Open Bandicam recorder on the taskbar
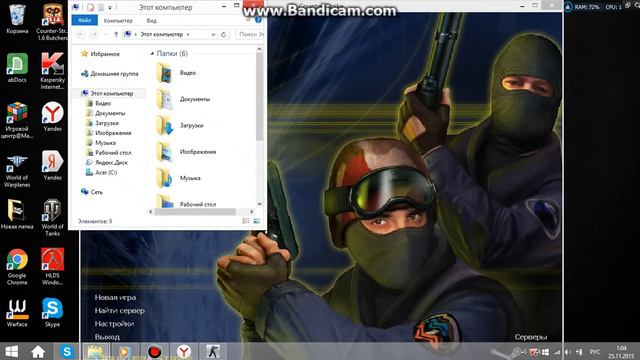The height and width of the screenshot is (360, 640). tap(155, 351)
